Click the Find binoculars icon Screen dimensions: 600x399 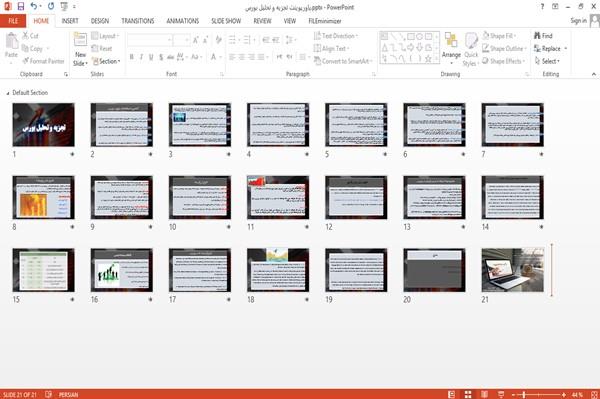point(537,36)
